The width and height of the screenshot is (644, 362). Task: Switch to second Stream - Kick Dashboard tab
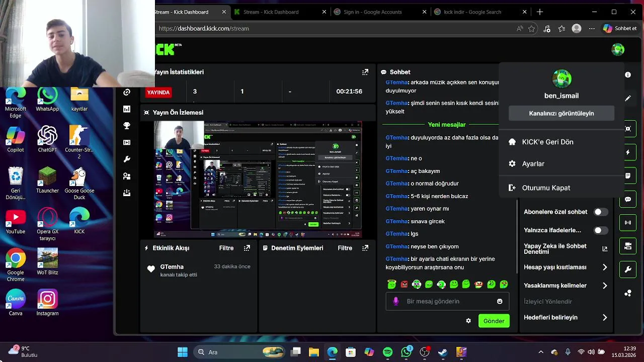coord(280,12)
